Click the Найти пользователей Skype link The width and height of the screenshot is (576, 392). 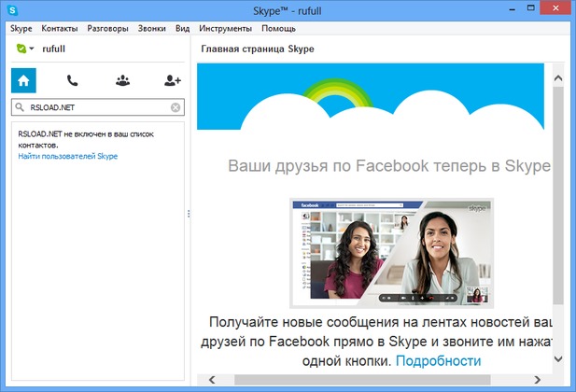tap(68, 156)
